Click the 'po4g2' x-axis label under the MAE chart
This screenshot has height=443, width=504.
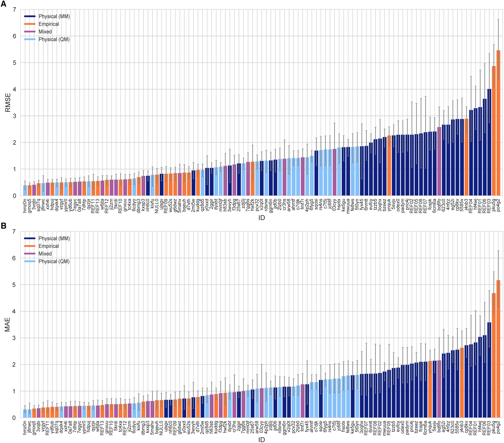tap(499, 427)
